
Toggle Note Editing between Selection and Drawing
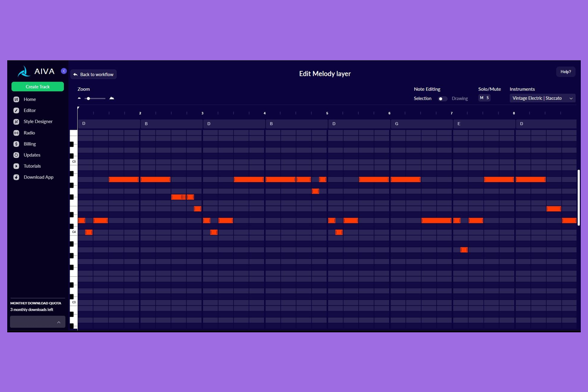442,99
